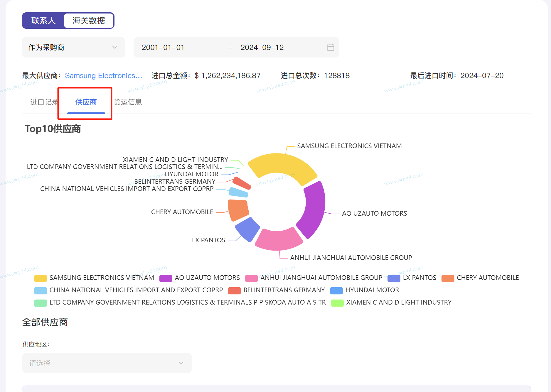Select the 货运信息 tab

(128, 102)
